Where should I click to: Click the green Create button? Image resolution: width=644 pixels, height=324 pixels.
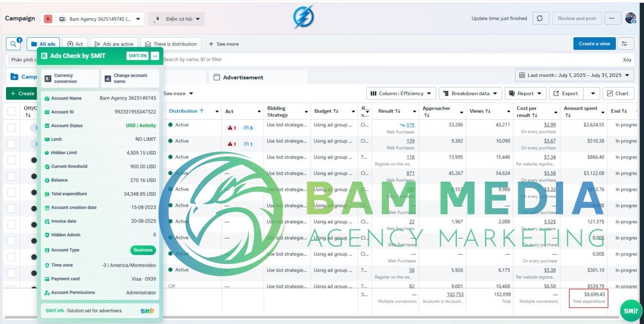coord(22,93)
